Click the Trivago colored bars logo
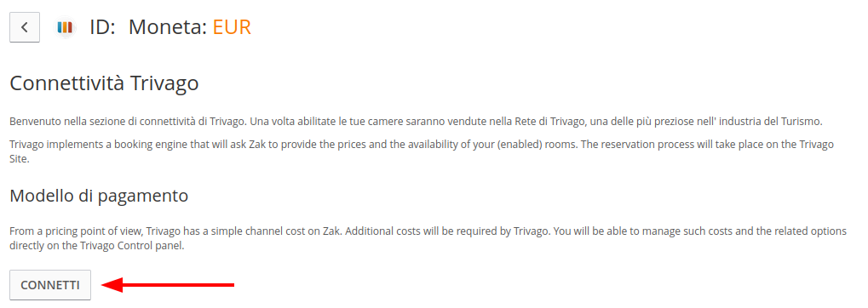868x308 pixels. tap(66, 27)
